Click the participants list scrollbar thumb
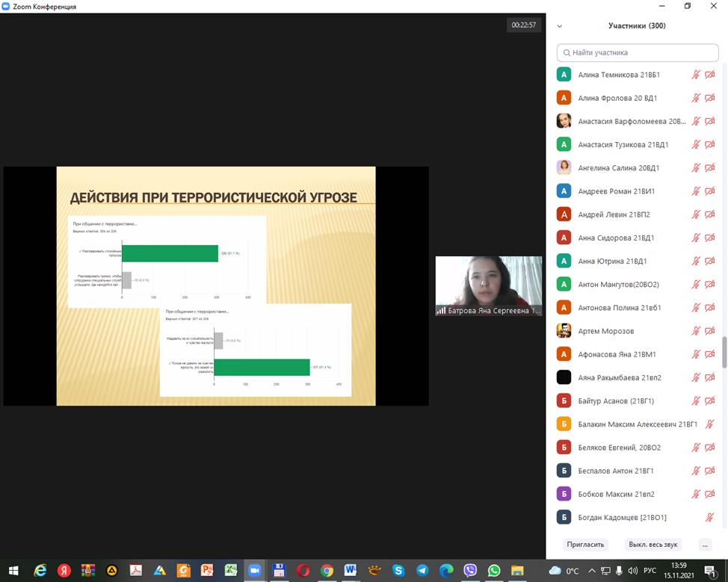The width and height of the screenshot is (728, 582). (724, 353)
